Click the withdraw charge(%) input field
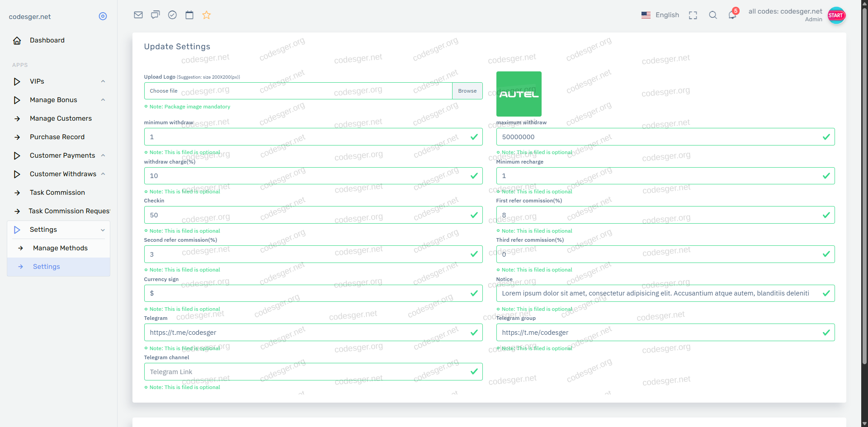Viewport: 868px width, 427px height. [x=307, y=176]
